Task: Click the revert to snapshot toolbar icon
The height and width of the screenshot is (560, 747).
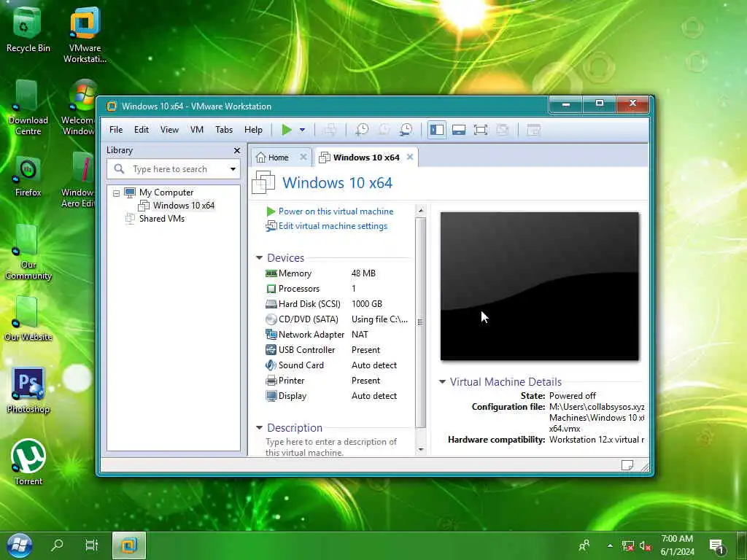Action: coord(384,130)
